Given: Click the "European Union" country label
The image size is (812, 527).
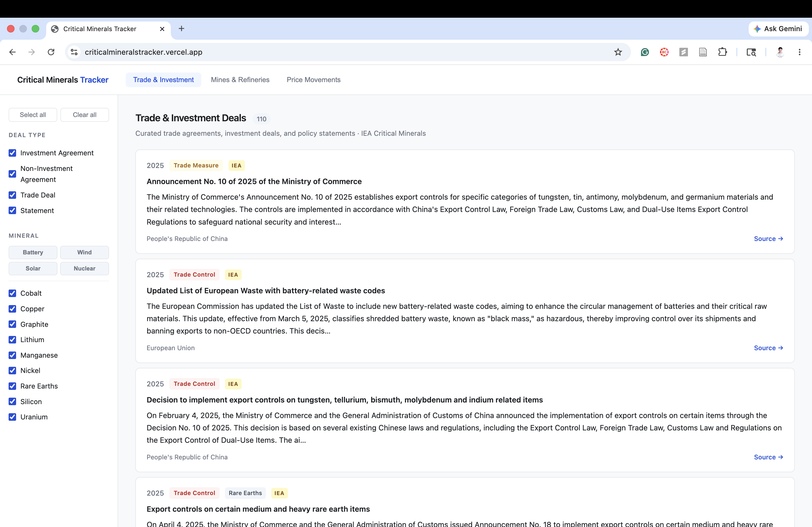Looking at the screenshot, I should 171,348.
